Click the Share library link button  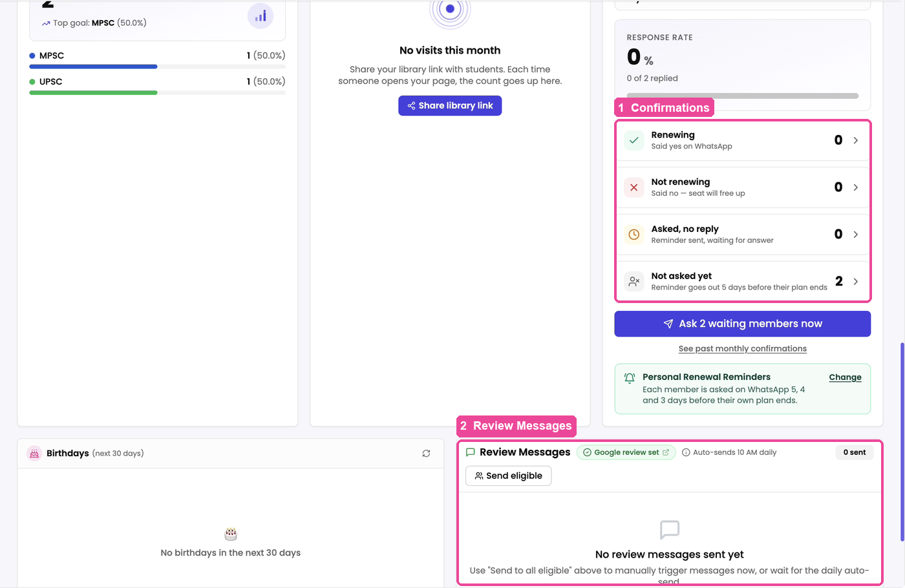click(450, 105)
